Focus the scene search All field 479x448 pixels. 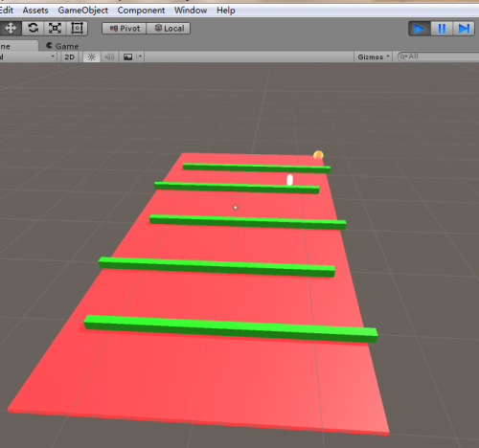438,56
